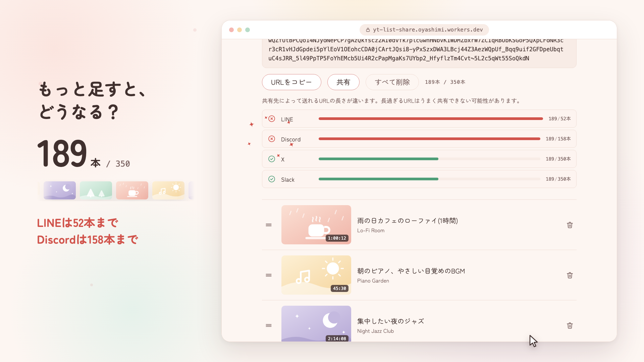Click the Discord limit bar
Image resolution: width=644 pixels, height=362 pixels.
click(x=429, y=139)
